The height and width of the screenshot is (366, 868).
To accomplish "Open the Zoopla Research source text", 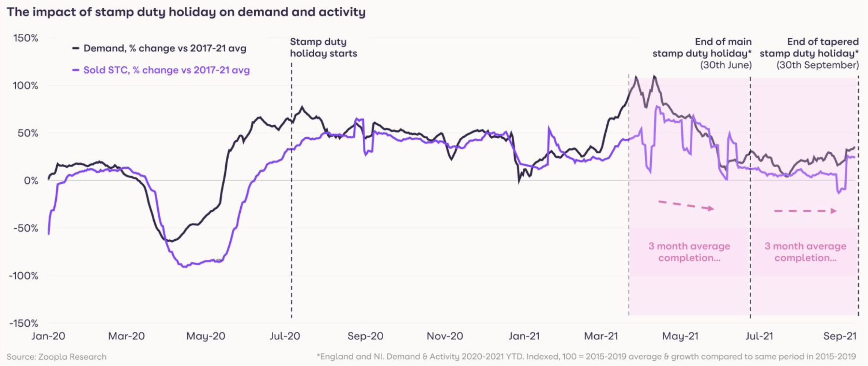I will (56, 357).
